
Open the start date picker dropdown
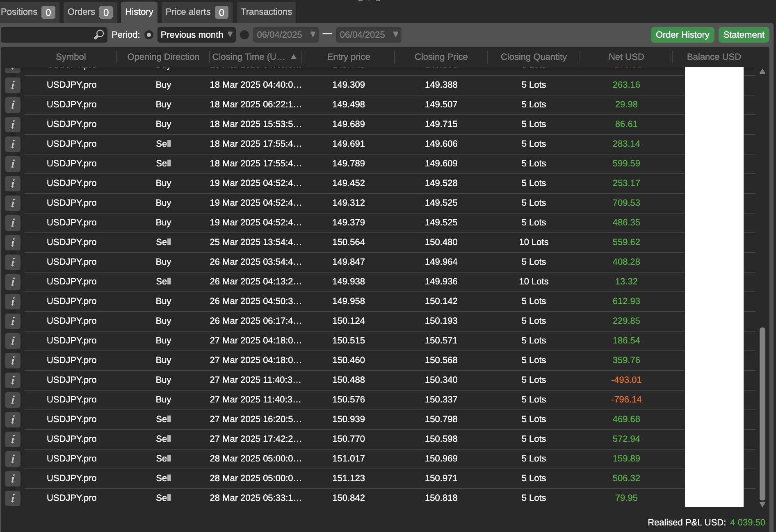click(x=313, y=35)
